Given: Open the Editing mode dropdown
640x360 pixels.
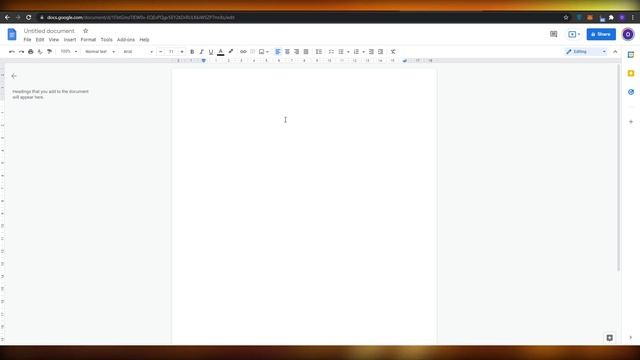Looking at the screenshot, I should coord(586,52).
